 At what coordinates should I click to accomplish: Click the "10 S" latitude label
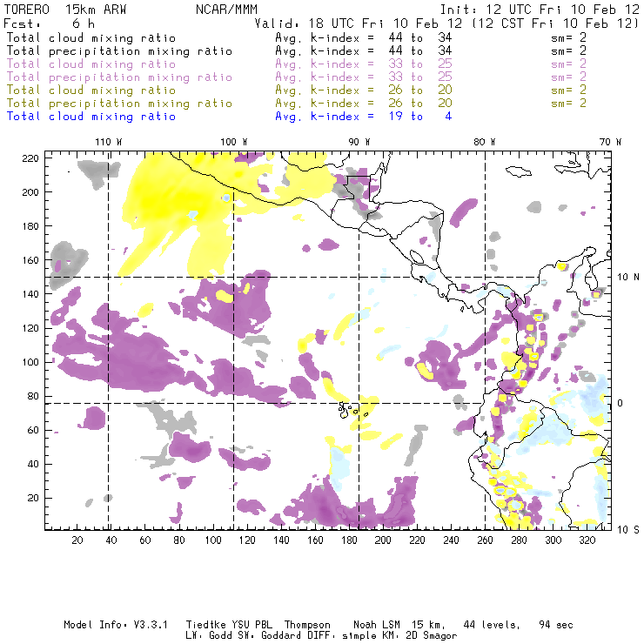pyautogui.click(x=628, y=529)
